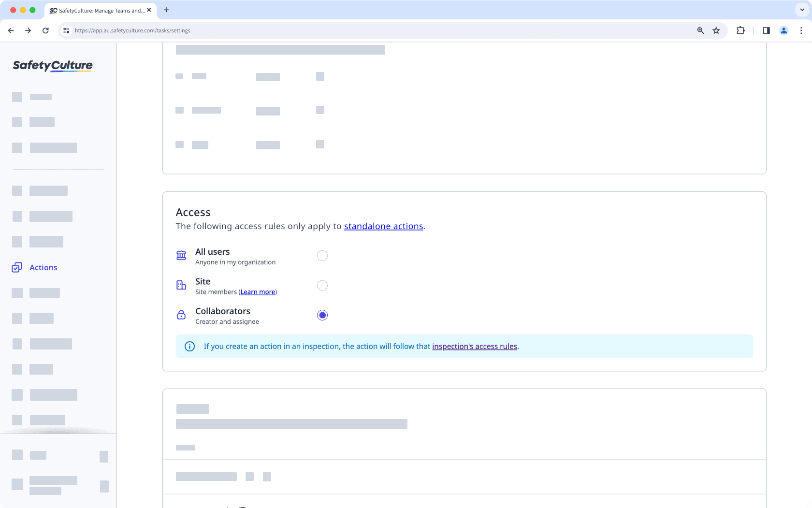Switch to the SafetyCulture browser tab

(x=97, y=10)
